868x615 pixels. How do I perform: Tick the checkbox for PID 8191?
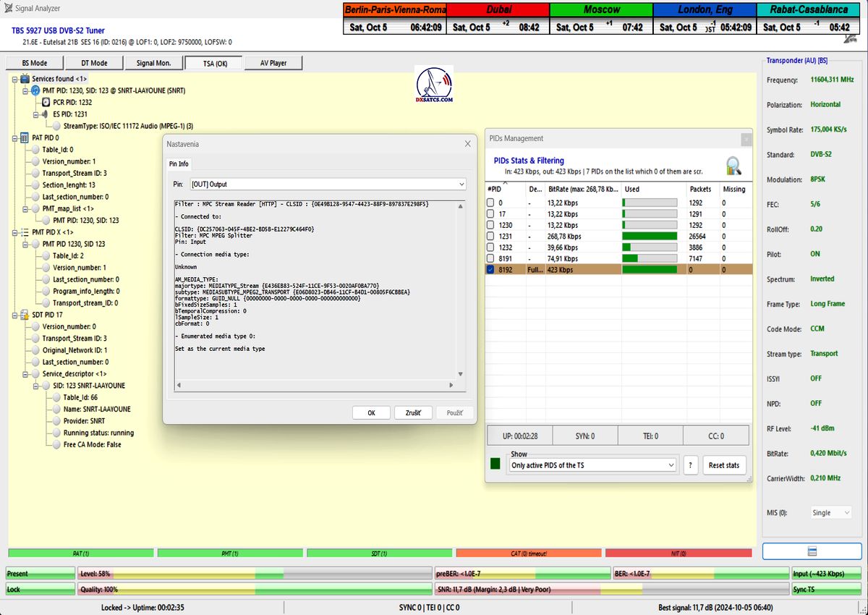coord(490,258)
